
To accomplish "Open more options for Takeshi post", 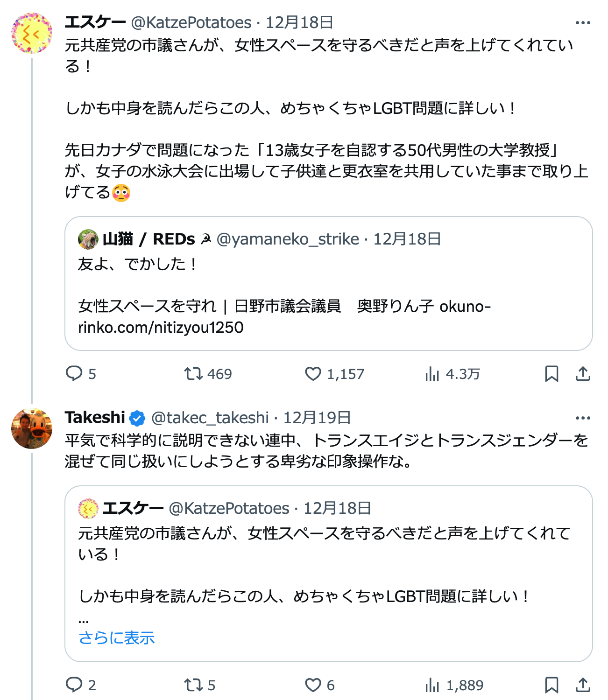I will (x=583, y=418).
